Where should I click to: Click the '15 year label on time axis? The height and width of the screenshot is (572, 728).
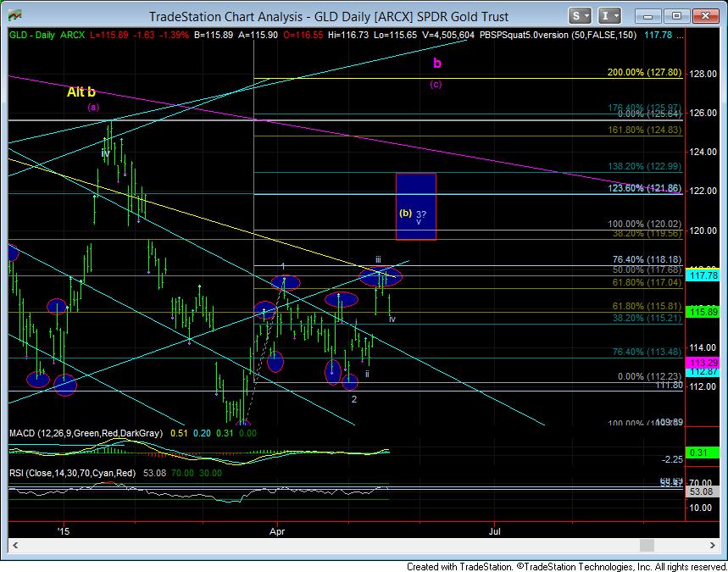tap(64, 531)
